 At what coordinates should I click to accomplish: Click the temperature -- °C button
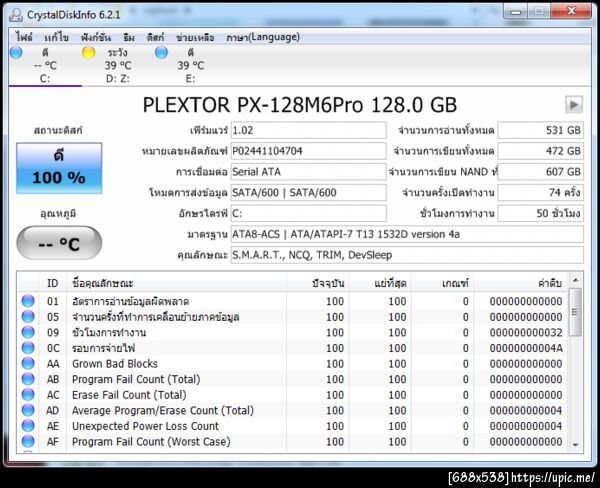pyautogui.click(x=59, y=243)
